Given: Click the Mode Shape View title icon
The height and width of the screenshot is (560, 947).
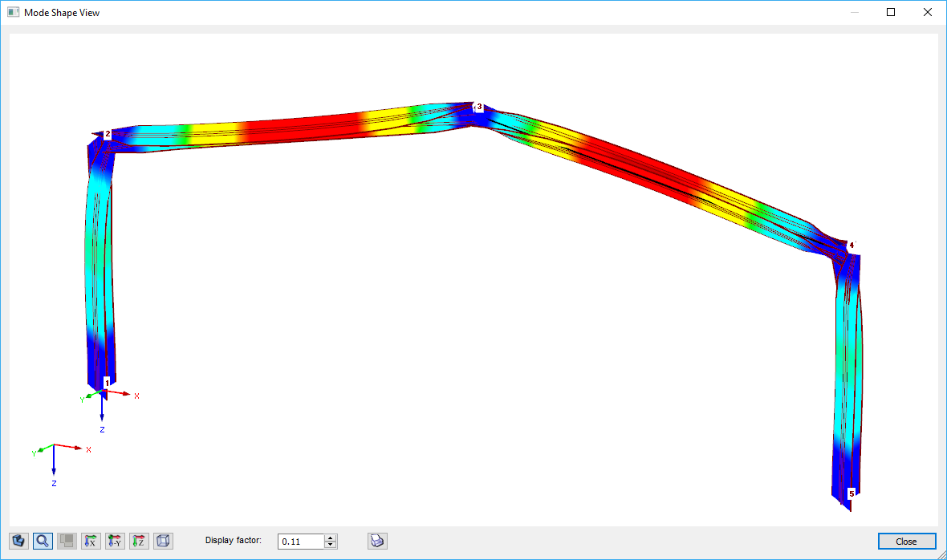Looking at the screenshot, I should [x=14, y=12].
